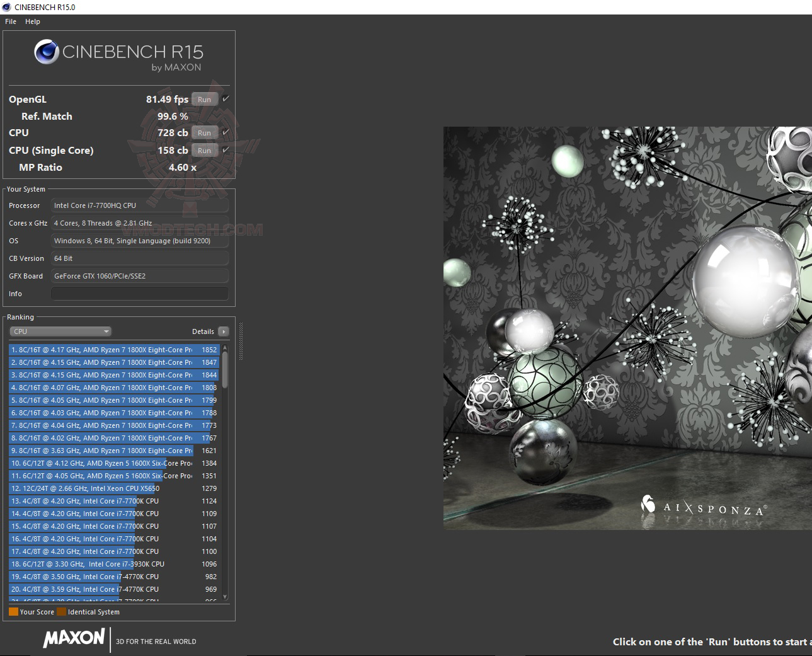Click the Cinebench app icon in title bar
Image resolution: width=812 pixels, height=656 pixels.
pyautogui.click(x=6, y=7)
